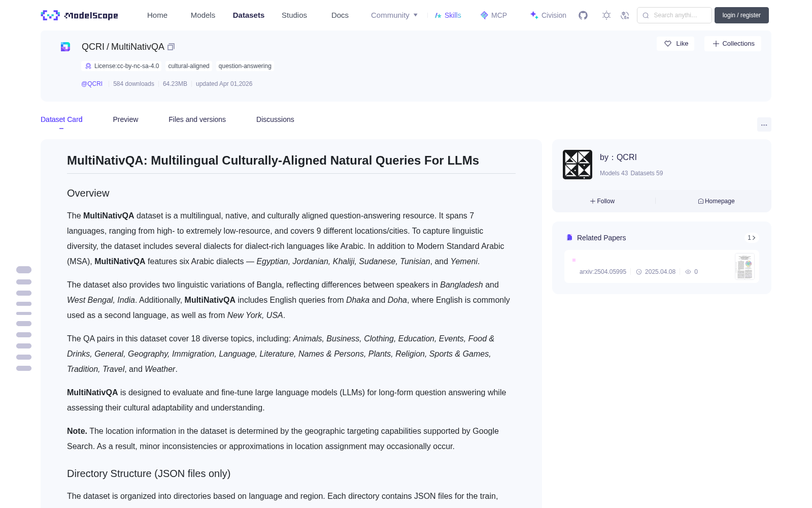Open the Discussions tab
The width and height of the screenshot is (812, 508).
pos(275,119)
